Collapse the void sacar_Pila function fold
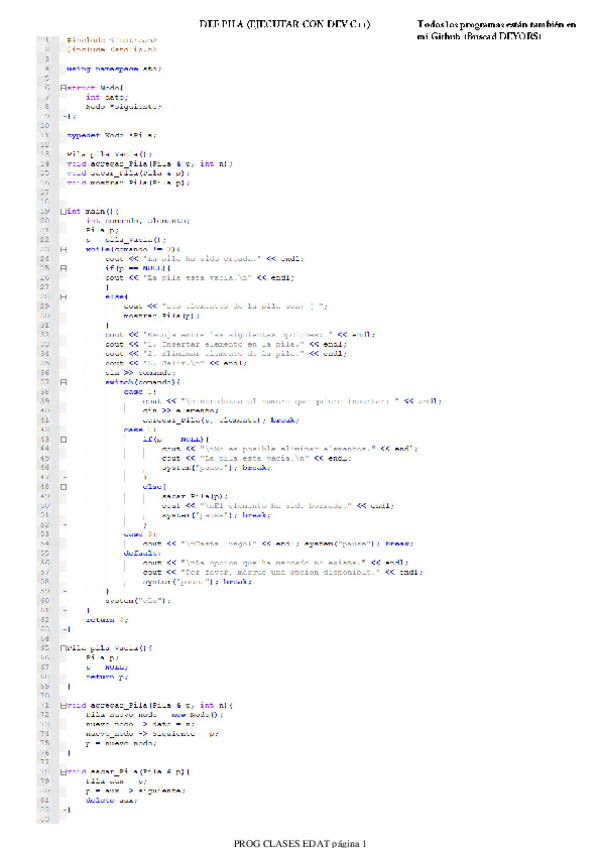This screenshot has width=601, height=848. (x=64, y=772)
